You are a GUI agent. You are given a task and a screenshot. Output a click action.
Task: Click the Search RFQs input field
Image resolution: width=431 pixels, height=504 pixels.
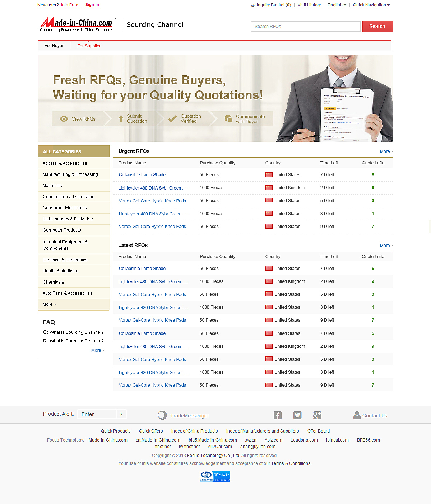click(306, 27)
